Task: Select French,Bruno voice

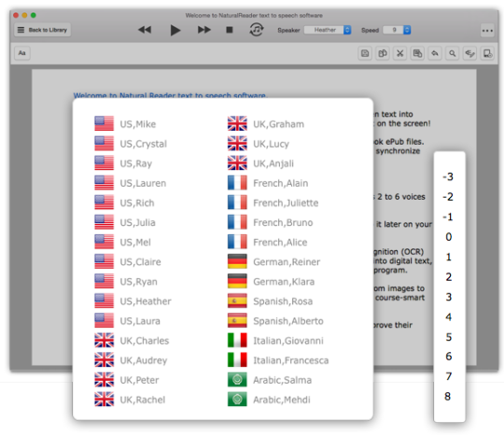Action: [271, 222]
